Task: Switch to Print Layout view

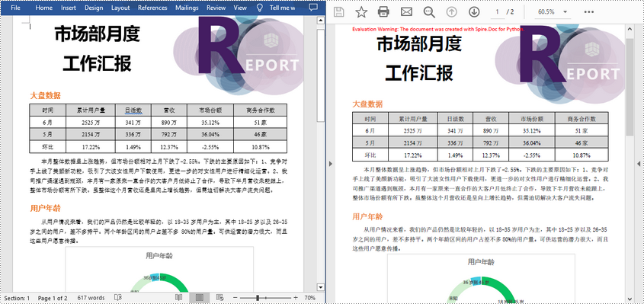Action: tap(200, 297)
